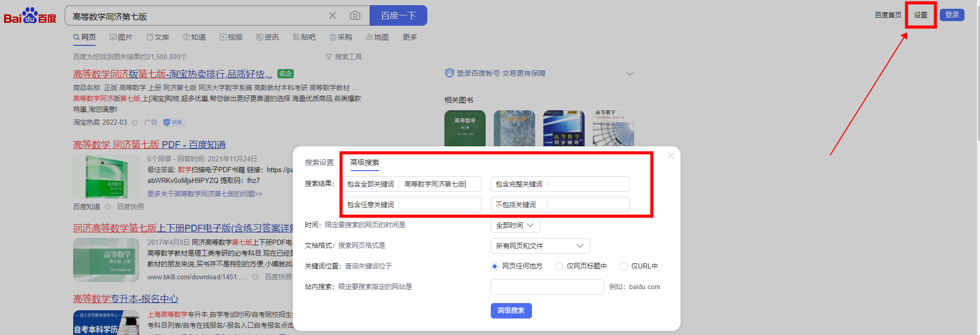Click the 广告 label
This screenshot has width=980, height=335.
pos(151,122)
